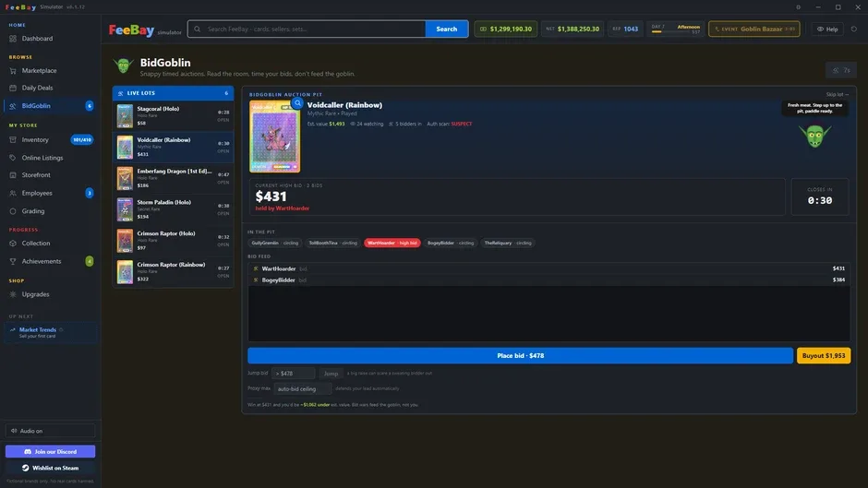Focus the Search FeeBay input field
The image size is (868, 488).
(307, 29)
